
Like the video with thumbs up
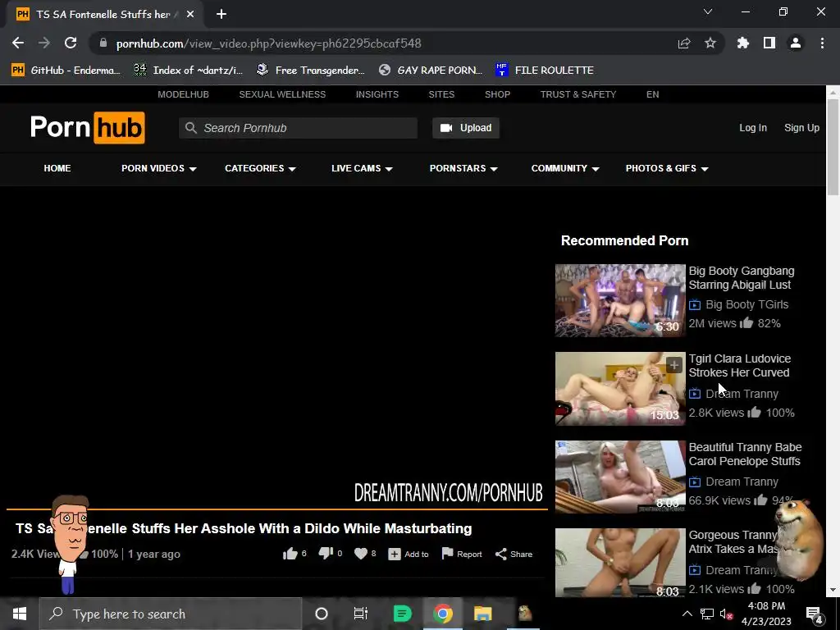pyautogui.click(x=290, y=554)
